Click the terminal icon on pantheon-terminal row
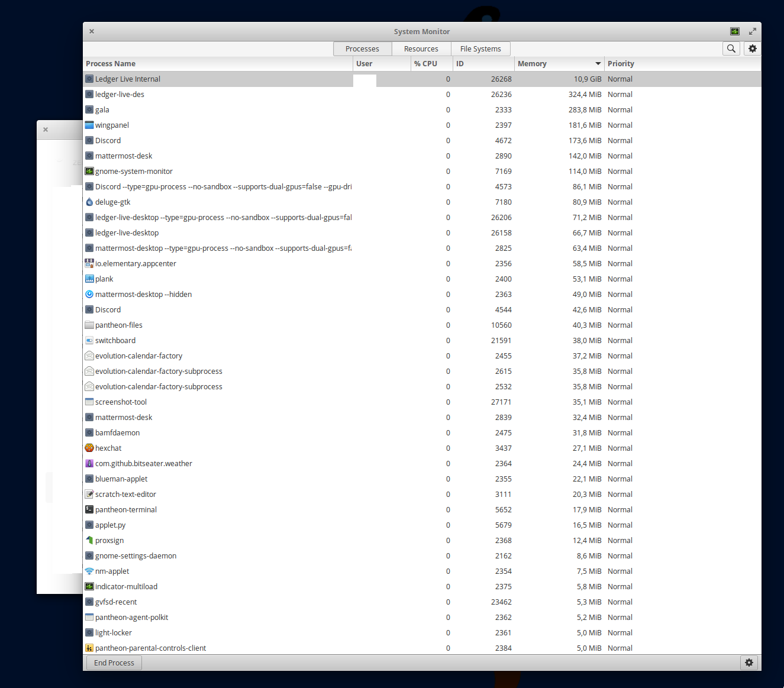 coord(89,509)
